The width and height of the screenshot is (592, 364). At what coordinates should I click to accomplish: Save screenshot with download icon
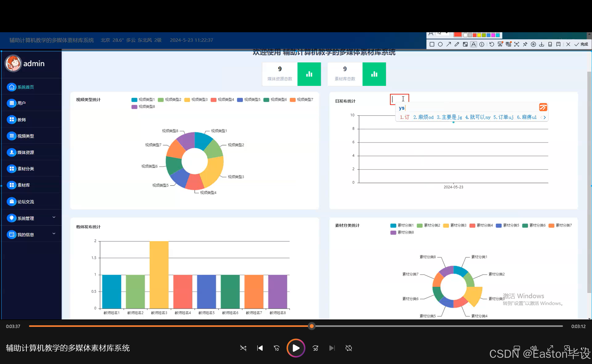point(541,44)
